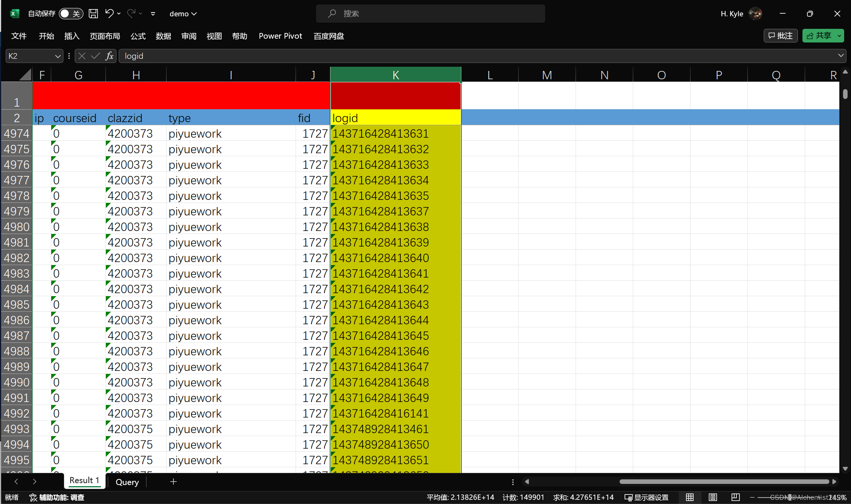
Task: Open Insert Function with the fx icon
Action: pos(109,56)
